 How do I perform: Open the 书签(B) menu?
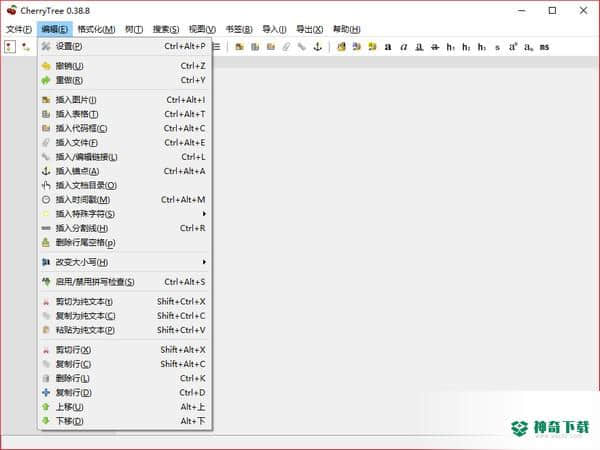click(239, 29)
